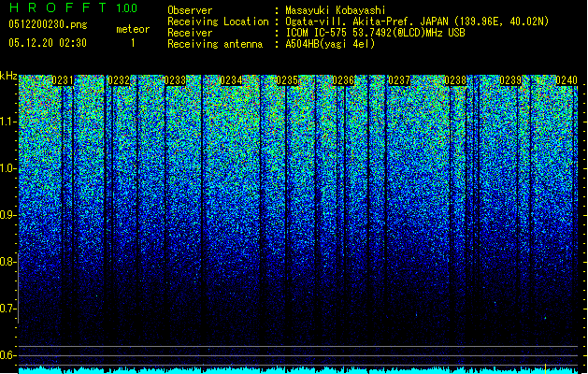Click the file name 0512200230.png

tap(48, 24)
